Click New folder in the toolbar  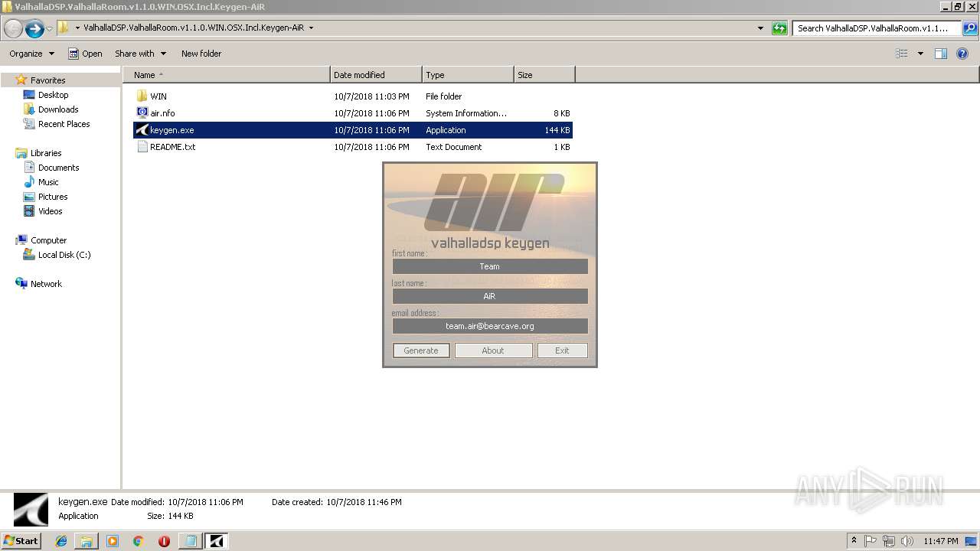(201, 54)
